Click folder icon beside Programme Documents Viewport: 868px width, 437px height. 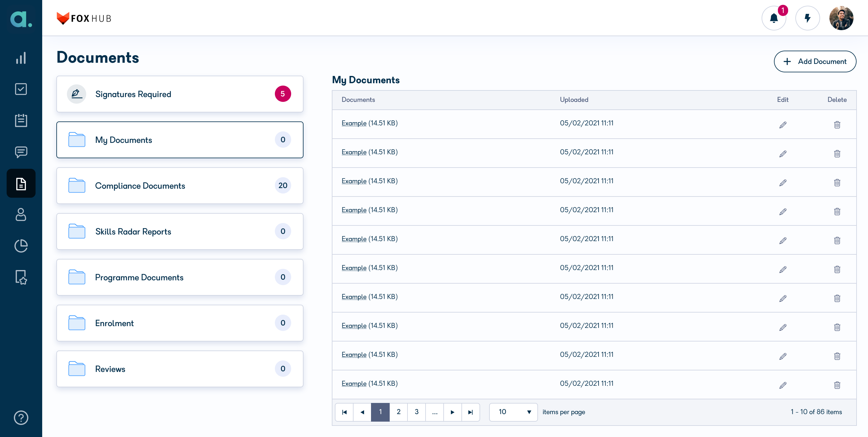coord(77,277)
